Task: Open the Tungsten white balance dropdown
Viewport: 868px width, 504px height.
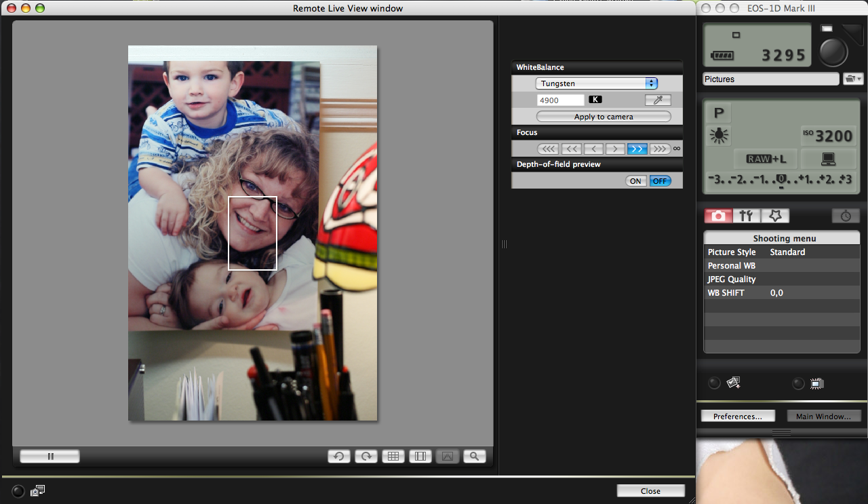Action: click(x=596, y=83)
